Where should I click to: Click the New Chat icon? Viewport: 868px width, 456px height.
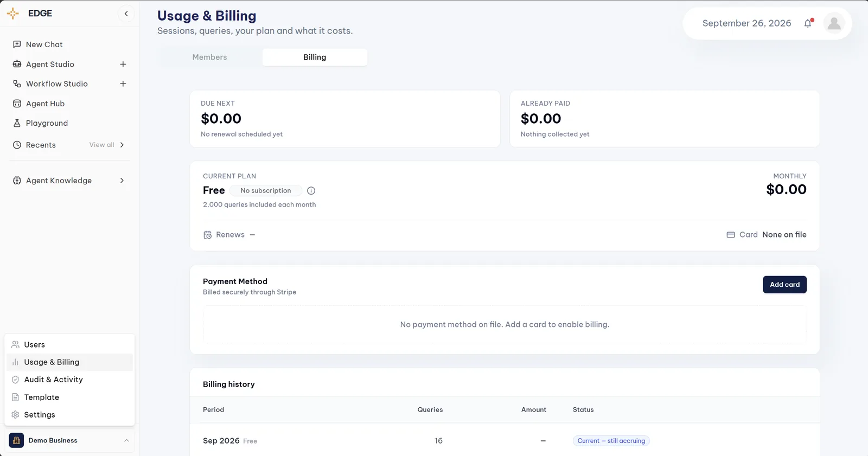pyautogui.click(x=17, y=44)
